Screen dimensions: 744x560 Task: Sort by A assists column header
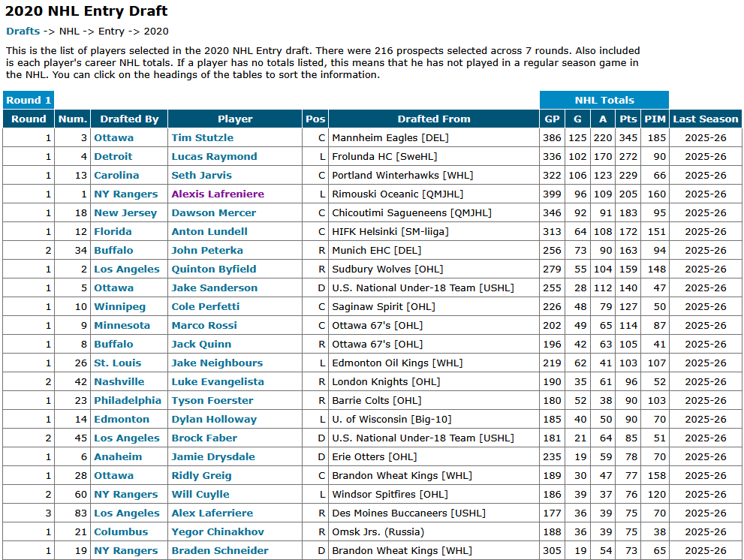[603, 119]
